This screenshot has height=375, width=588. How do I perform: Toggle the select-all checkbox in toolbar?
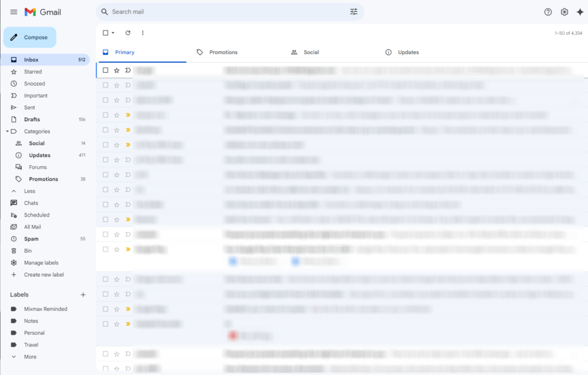[105, 33]
